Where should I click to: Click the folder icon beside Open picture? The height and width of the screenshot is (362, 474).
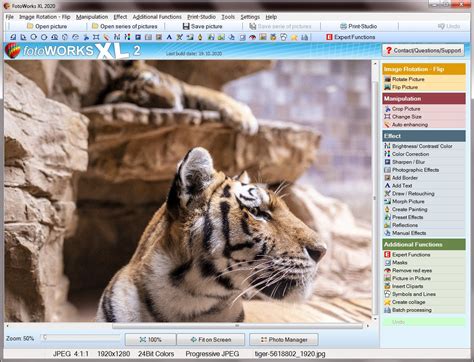click(30, 26)
